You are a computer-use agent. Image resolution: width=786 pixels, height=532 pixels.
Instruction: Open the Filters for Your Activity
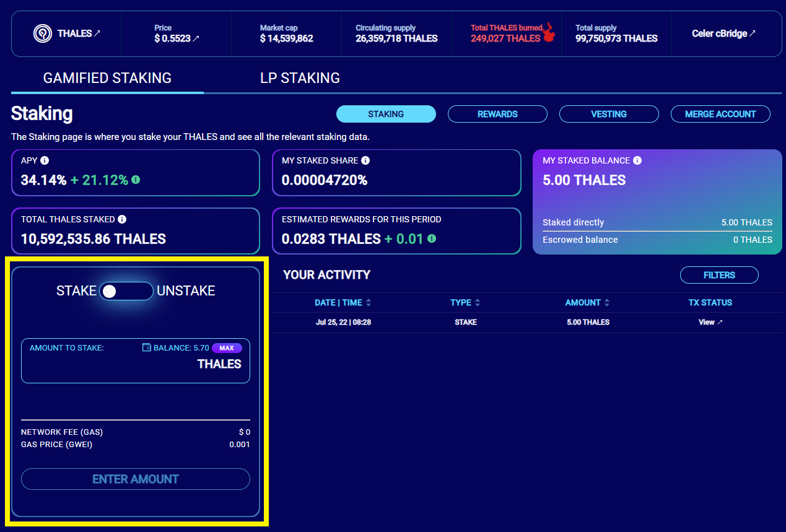tap(718, 275)
